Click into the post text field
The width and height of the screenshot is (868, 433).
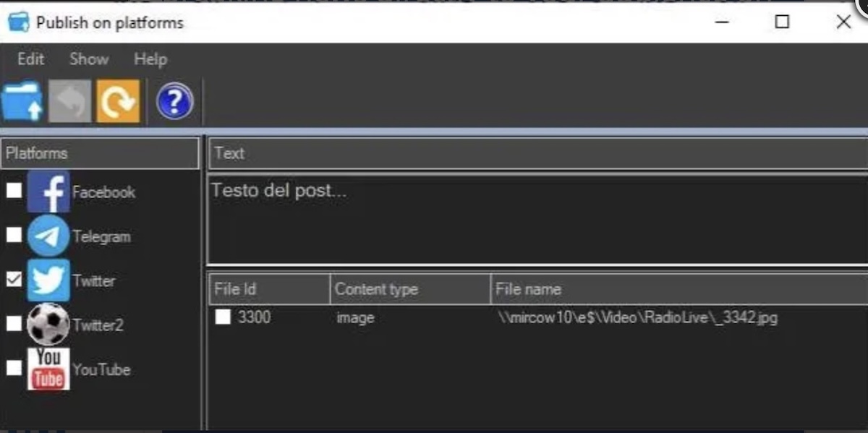[535, 220]
